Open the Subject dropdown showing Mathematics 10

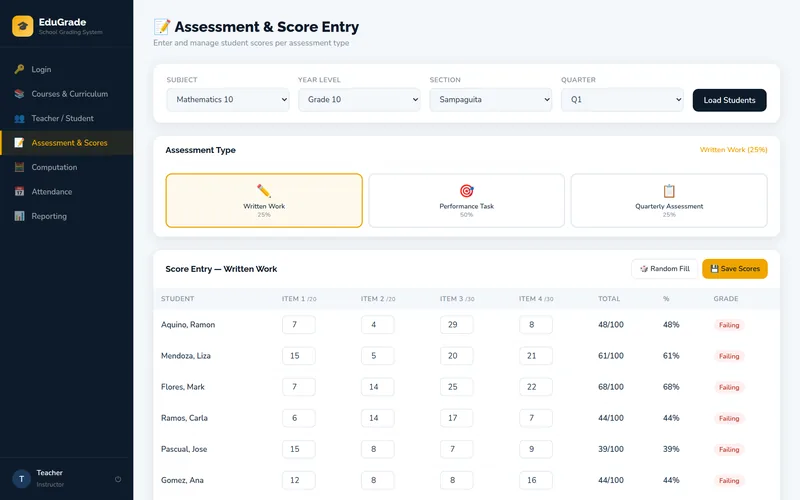click(x=228, y=99)
